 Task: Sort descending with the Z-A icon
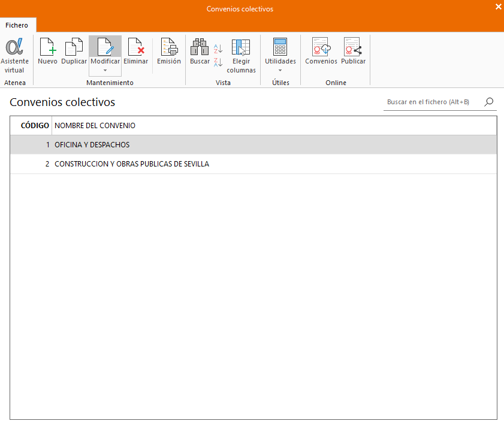pyautogui.click(x=218, y=62)
